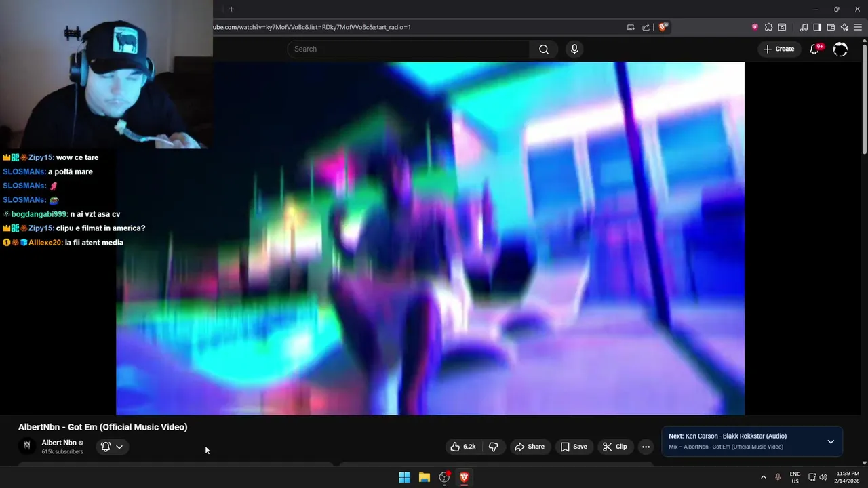Open the pink shield extension icon
Viewport: 868px width, 488px height.
pyautogui.click(x=755, y=27)
